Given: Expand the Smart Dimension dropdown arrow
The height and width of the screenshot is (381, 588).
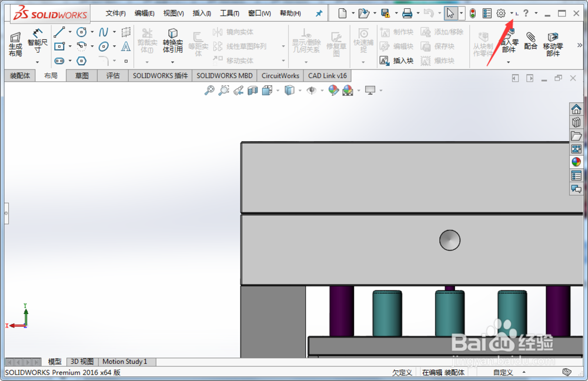Looking at the screenshot, I should (37, 62).
